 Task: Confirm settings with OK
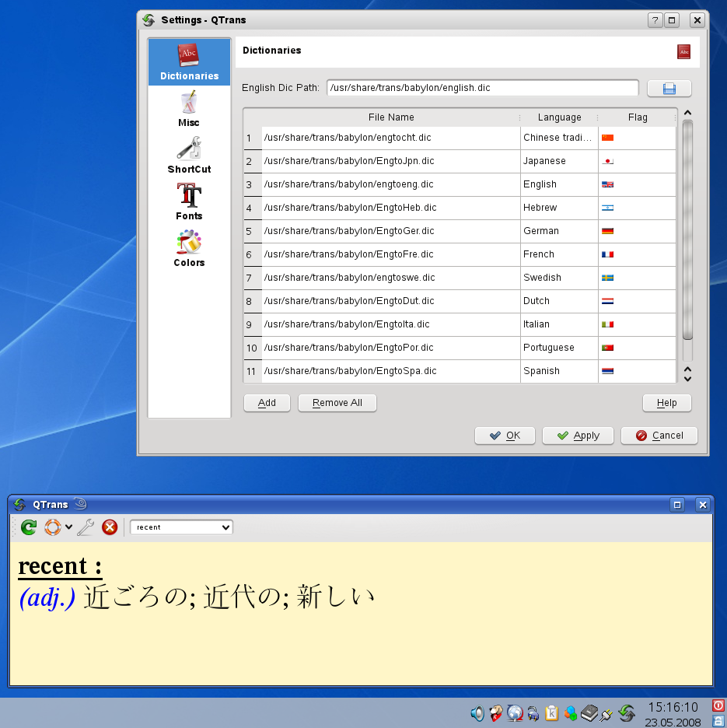pyautogui.click(x=505, y=436)
